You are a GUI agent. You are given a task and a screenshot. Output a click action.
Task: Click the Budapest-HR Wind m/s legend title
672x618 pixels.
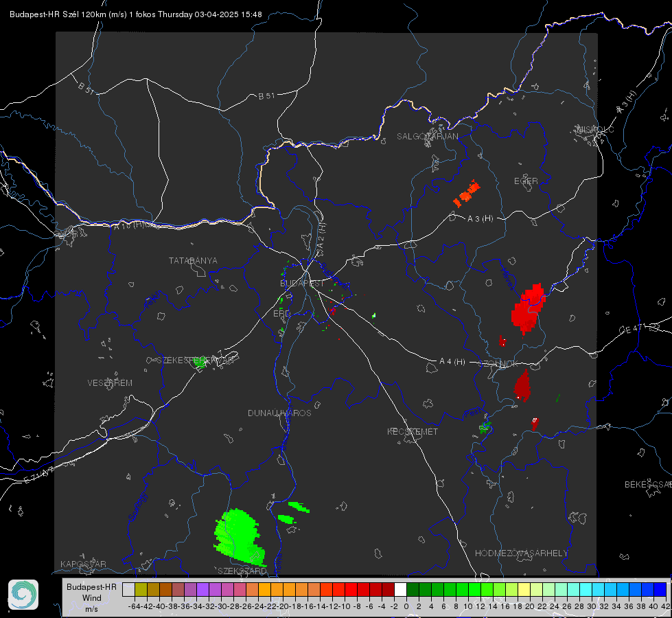coord(91,597)
